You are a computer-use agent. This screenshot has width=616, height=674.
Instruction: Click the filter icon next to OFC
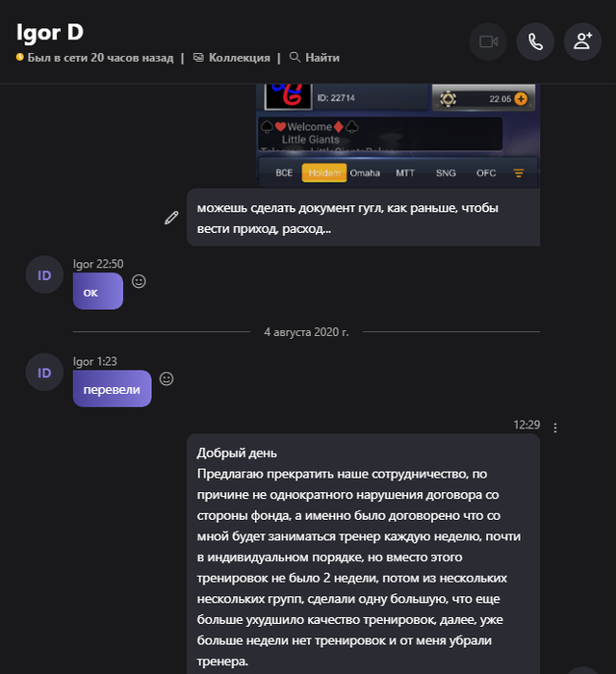(519, 172)
